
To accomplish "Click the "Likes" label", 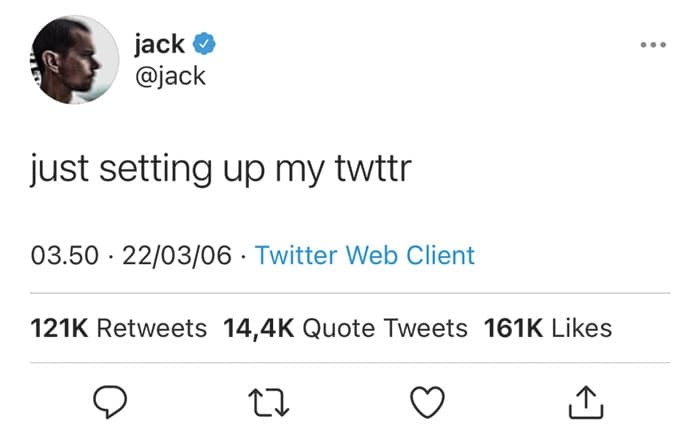I will [x=581, y=328].
